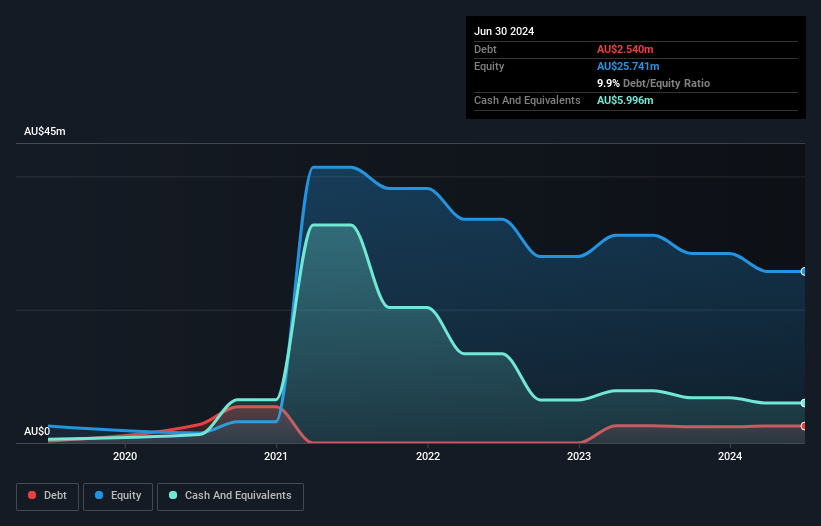The height and width of the screenshot is (526, 821).
Task: Click Cash And Equivalents label in tooltip
Action: 527,100
